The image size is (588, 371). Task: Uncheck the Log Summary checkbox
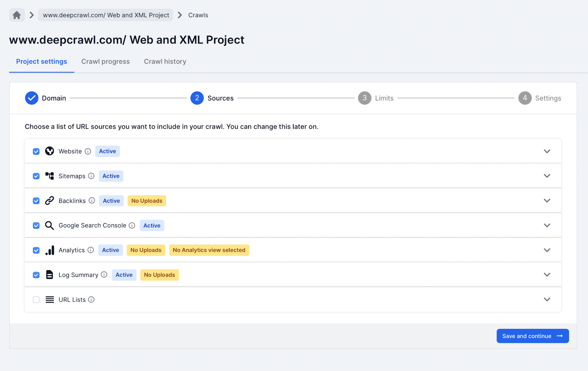point(36,275)
